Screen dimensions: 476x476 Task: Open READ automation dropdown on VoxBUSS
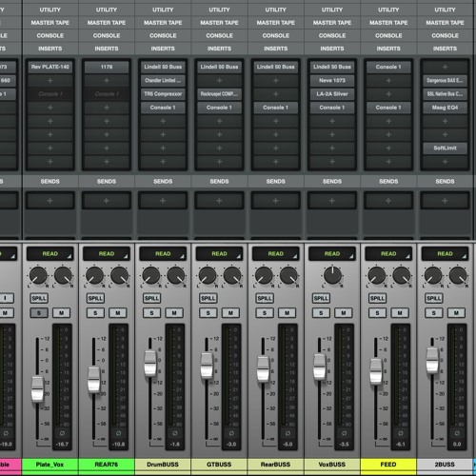tap(332, 254)
